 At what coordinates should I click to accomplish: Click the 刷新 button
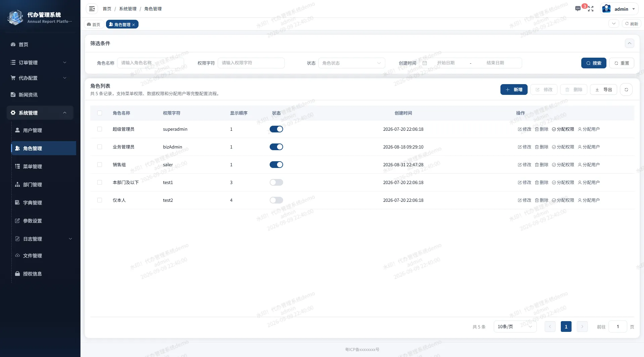point(632,24)
